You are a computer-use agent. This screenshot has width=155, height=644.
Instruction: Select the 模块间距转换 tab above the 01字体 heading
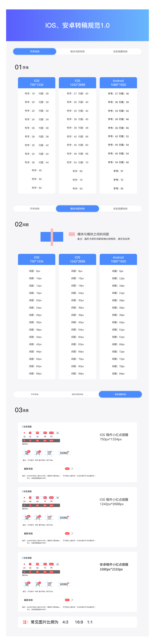click(77, 52)
